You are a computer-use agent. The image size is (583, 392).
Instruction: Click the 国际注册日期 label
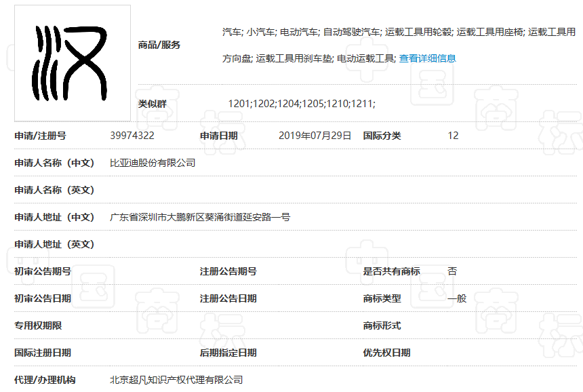click(x=43, y=353)
